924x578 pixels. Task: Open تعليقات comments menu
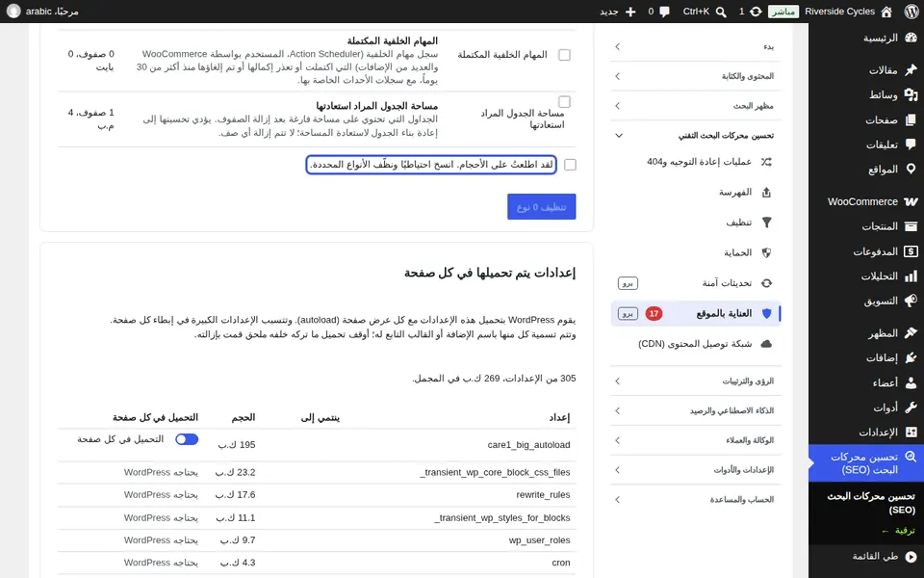(891, 144)
